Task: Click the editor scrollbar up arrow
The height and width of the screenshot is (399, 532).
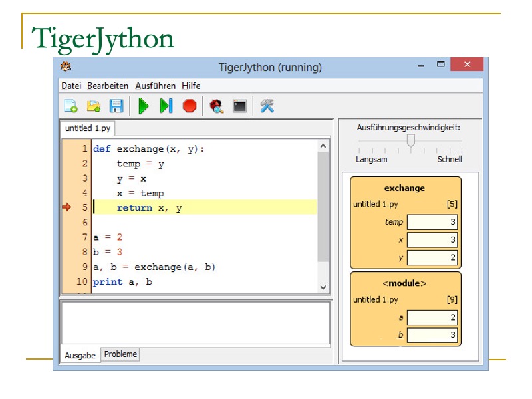Action: click(323, 146)
